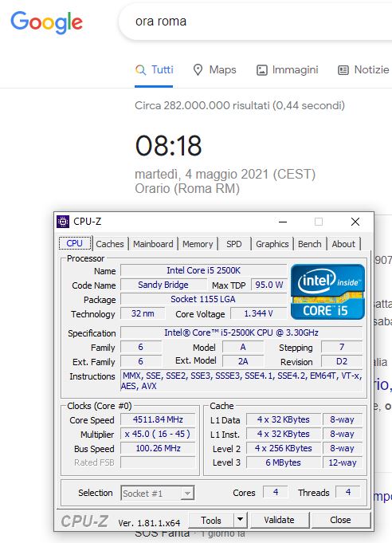Click the Multiplier value 'x 45.0 ( 16 - 45 )'

(x=158, y=434)
